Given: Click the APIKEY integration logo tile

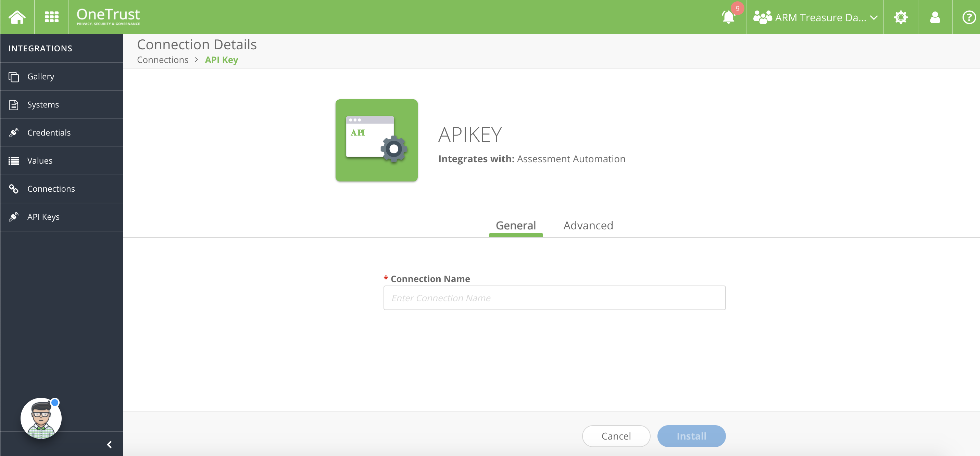Looking at the screenshot, I should (x=376, y=140).
